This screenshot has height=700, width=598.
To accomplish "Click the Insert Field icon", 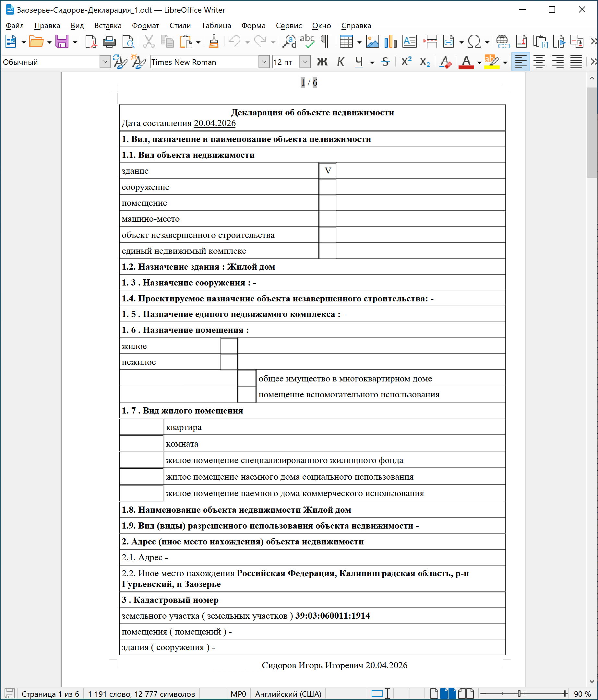I will pyautogui.click(x=448, y=41).
